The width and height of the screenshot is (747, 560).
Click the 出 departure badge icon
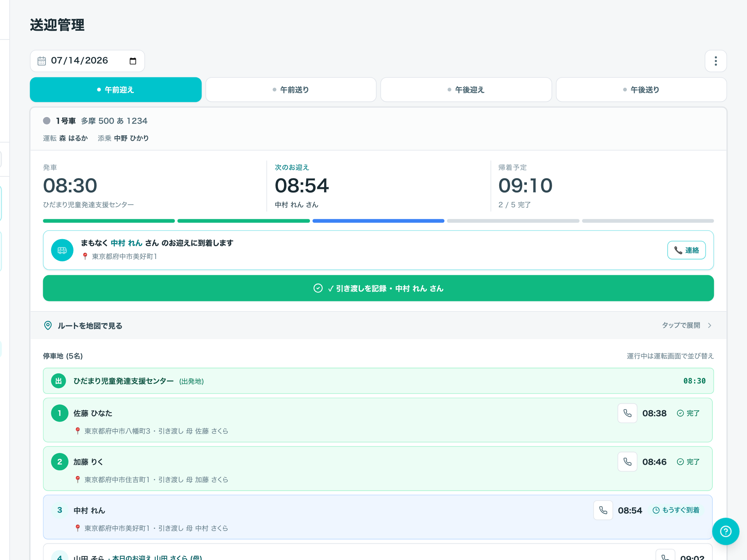point(58,381)
